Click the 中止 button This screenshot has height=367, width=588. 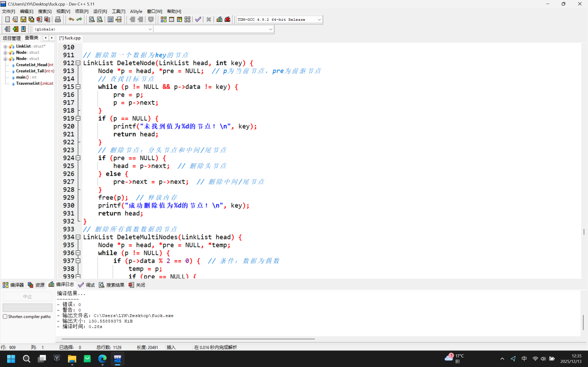[27, 296]
